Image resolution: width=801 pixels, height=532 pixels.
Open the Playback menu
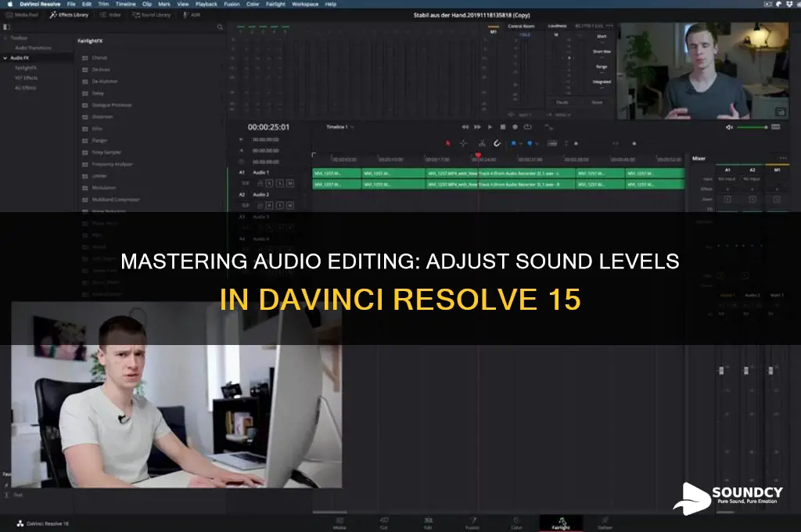coord(207,4)
